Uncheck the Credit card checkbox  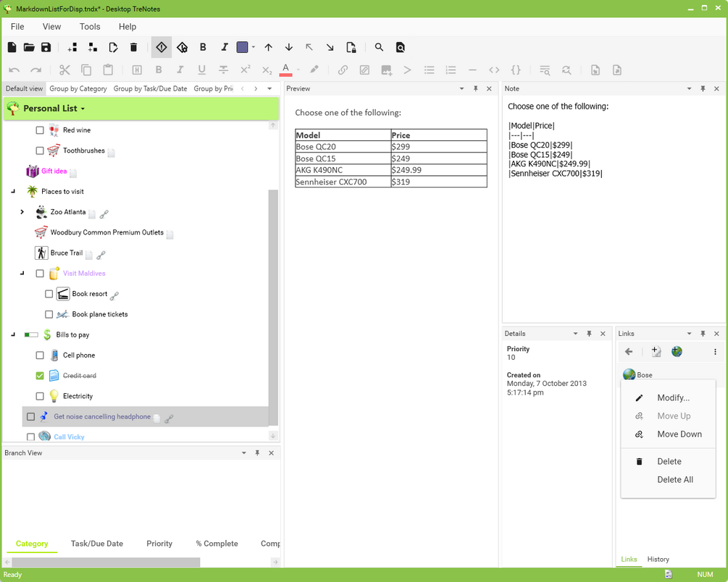coord(40,376)
